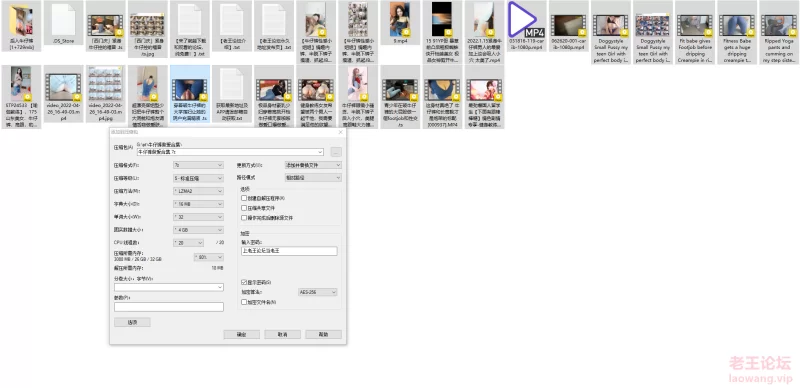Enable the encrypt file names checkbox
800x388 pixels.
pyautogui.click(x=244, y=302)
